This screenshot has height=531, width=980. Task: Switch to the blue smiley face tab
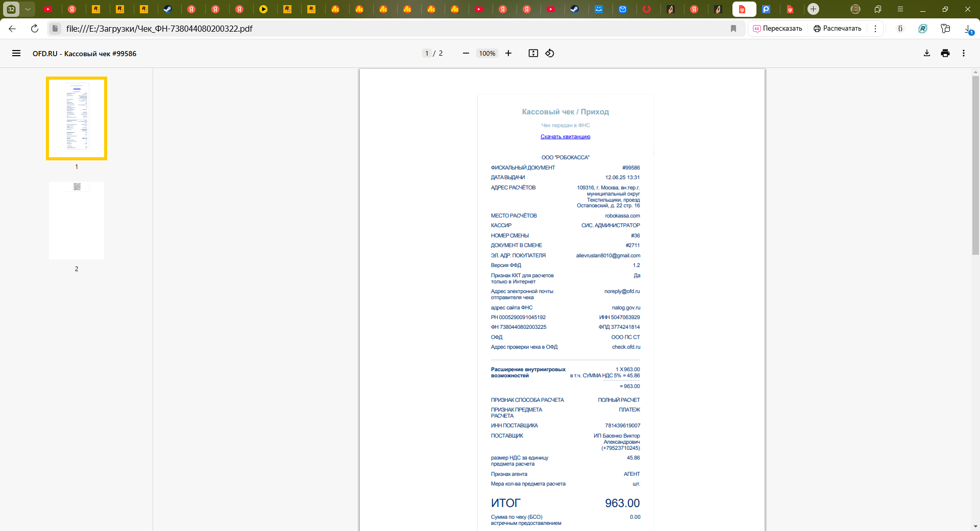pos(599,9)
